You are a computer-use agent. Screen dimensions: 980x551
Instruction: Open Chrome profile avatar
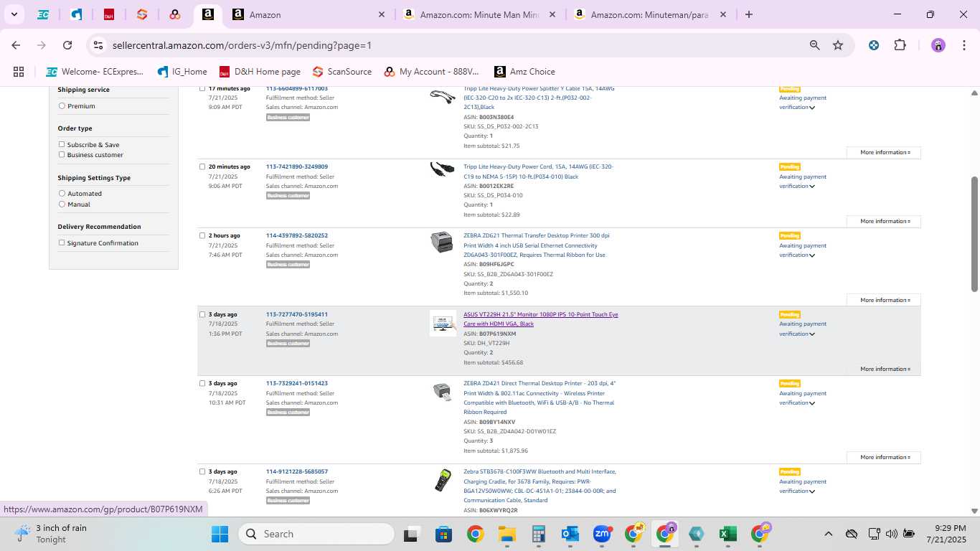(x=938, y=45)
